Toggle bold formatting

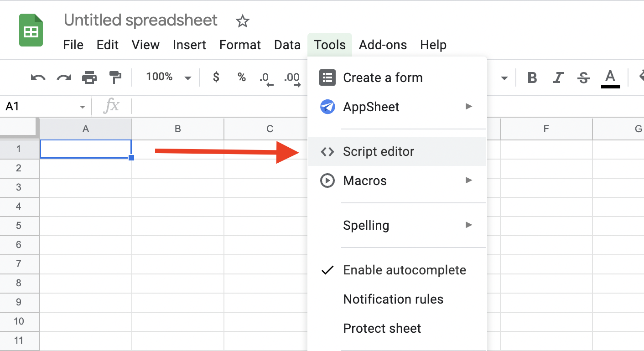[x=532, y=77]
